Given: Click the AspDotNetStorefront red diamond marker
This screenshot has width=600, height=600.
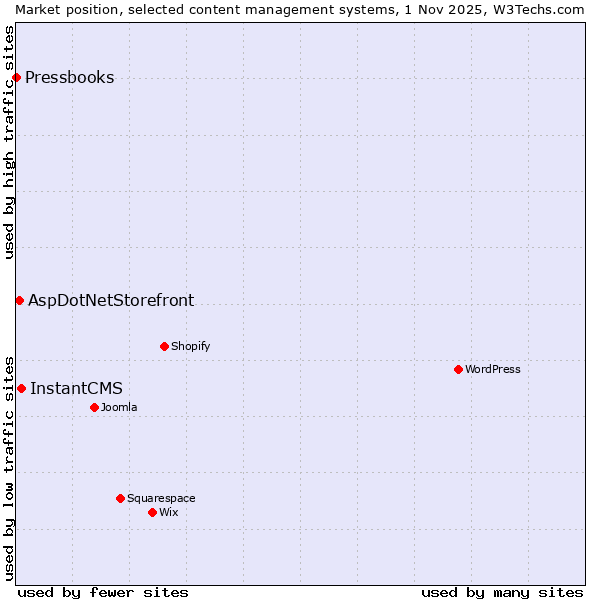Looking at the screenshot, I should click(x=19, y=300).
